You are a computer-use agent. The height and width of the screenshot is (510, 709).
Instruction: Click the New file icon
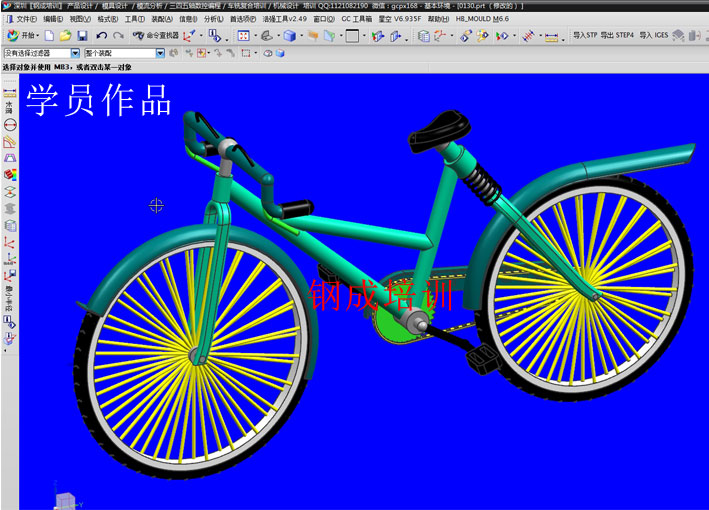(49, 36)
